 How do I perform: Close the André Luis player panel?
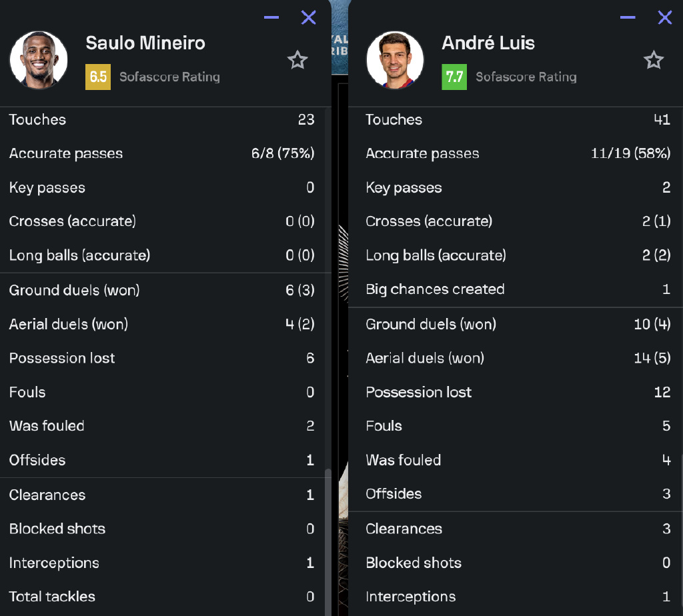[x=665, y=17]
